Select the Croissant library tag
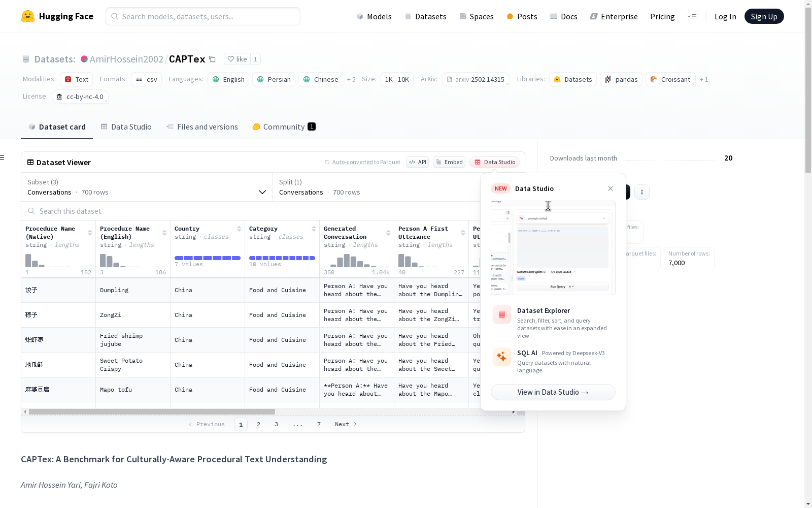Screen dimensions: 812x508 670,79
